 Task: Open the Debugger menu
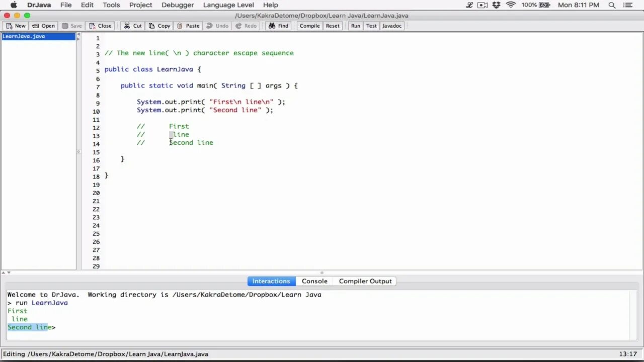click(178, 5)
